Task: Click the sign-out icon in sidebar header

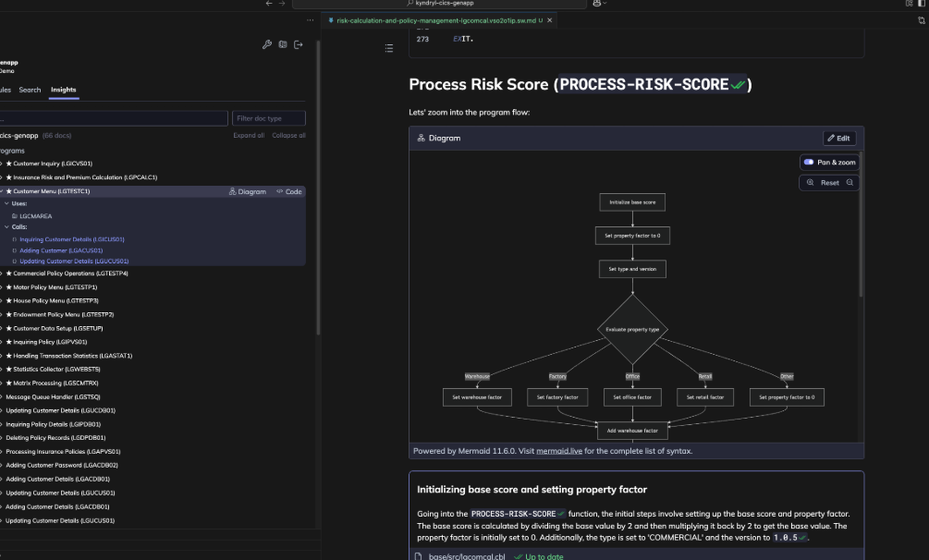Action: coord(298,44)
